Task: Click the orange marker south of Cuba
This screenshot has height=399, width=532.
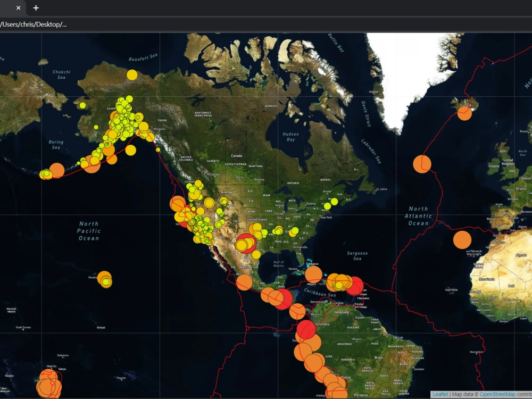Action: pos(313,275)
